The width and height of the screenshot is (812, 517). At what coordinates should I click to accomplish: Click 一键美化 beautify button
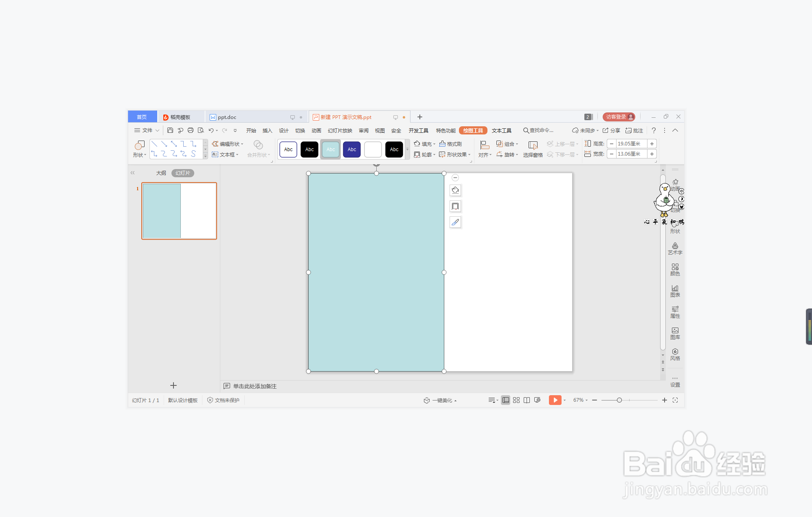(440, 400)
